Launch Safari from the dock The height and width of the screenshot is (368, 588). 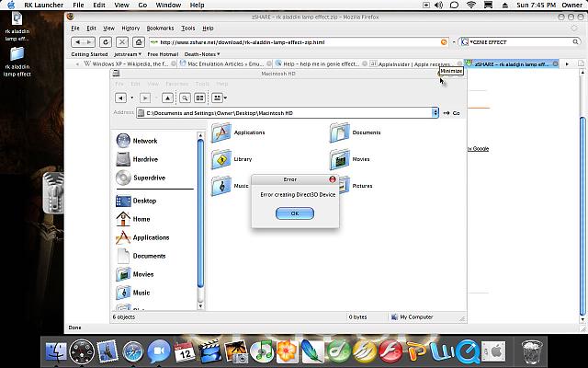coord(132,351)
